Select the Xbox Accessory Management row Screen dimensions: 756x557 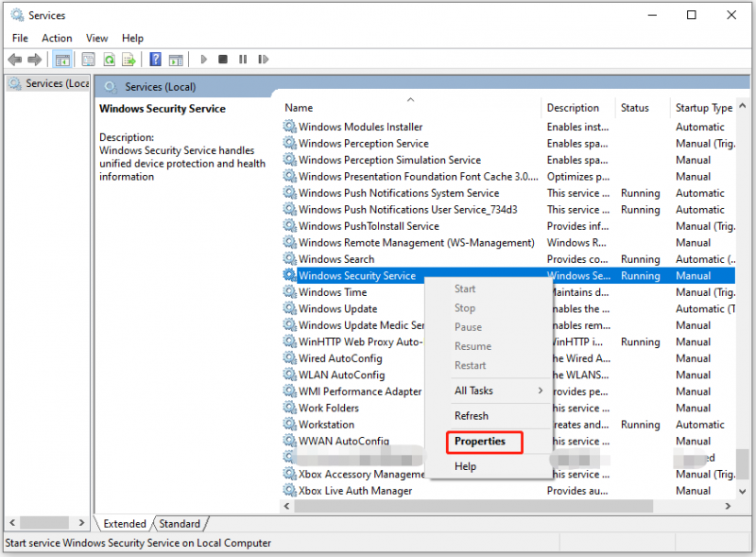(353, 474)
